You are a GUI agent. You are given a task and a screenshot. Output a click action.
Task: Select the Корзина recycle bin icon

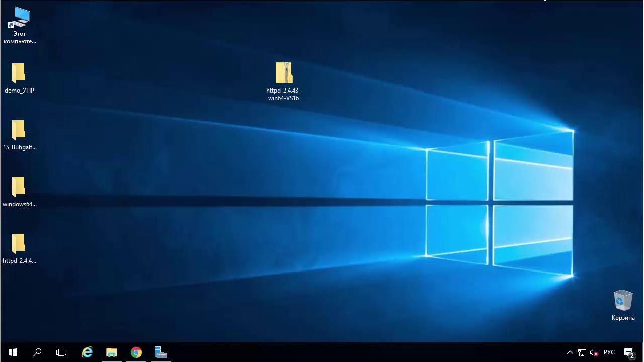623,305
